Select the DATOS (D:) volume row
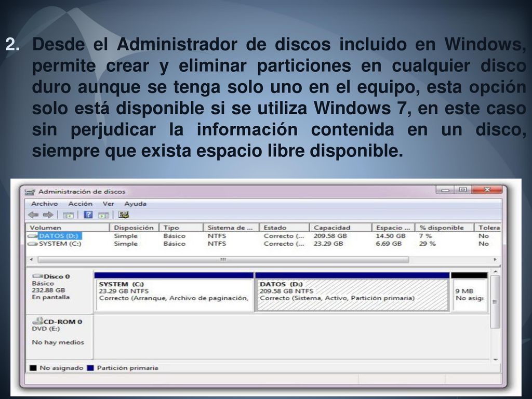The width and height of the screenshot is (532, 399). click(263, 236)
